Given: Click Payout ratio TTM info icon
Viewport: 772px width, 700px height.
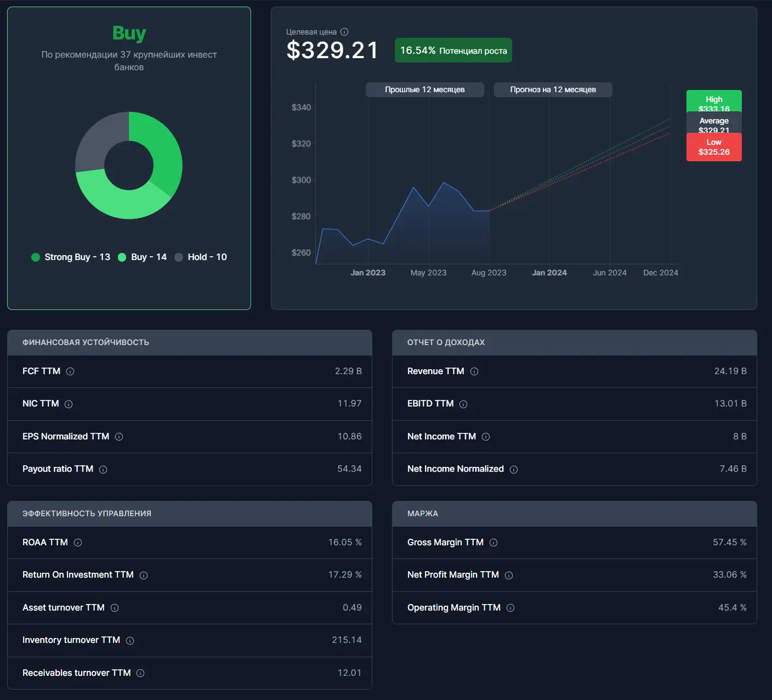Looking at the screenshot, I should tap(103, 470).
